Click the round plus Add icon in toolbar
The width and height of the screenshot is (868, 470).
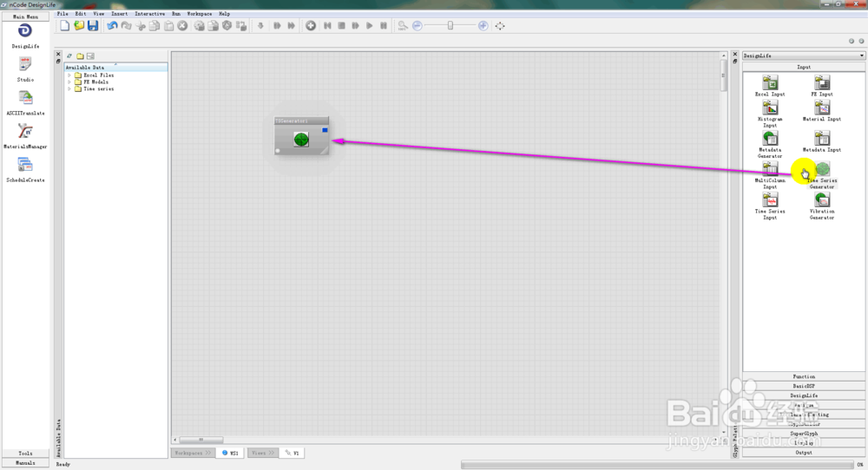click(311, 26)
